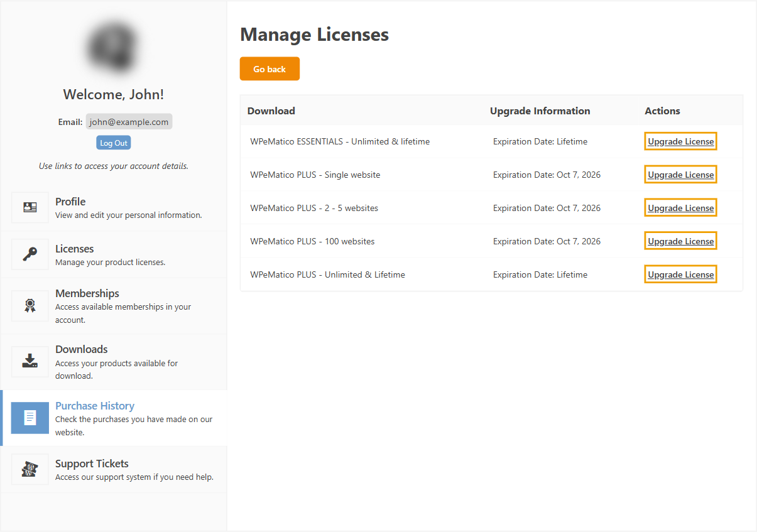
Task: Click expiration date for PLUS 2 - 5 websites
Action: [x=547, y=208]
